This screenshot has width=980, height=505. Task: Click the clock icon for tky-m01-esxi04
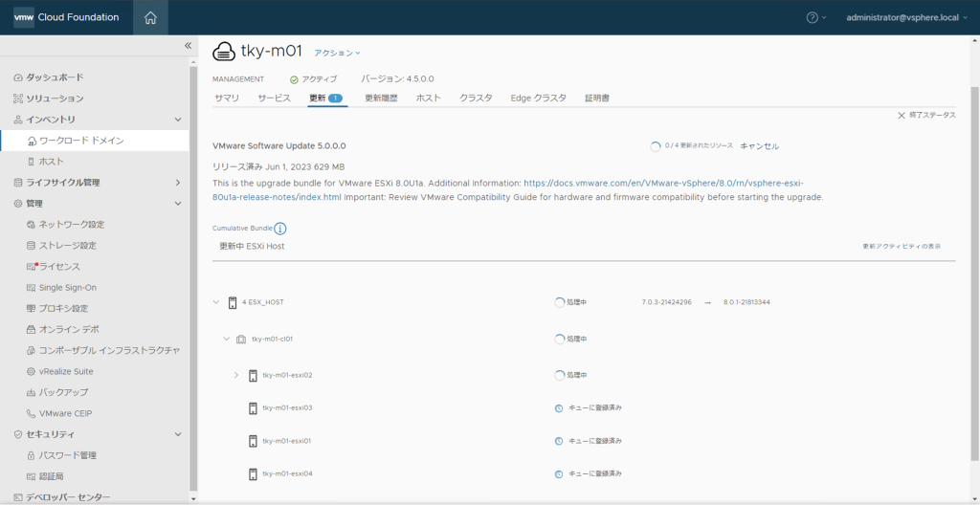[x=559, y=473]
